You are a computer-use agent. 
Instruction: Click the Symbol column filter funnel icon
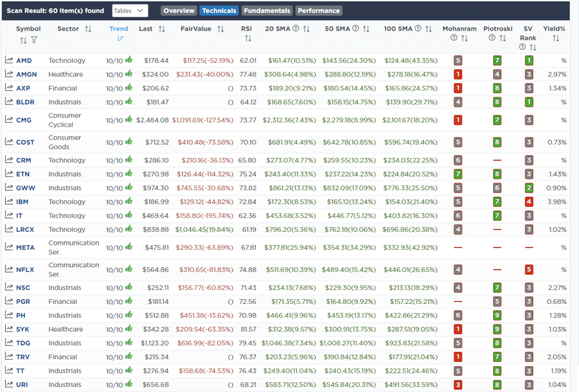click(x=34, y=40)
